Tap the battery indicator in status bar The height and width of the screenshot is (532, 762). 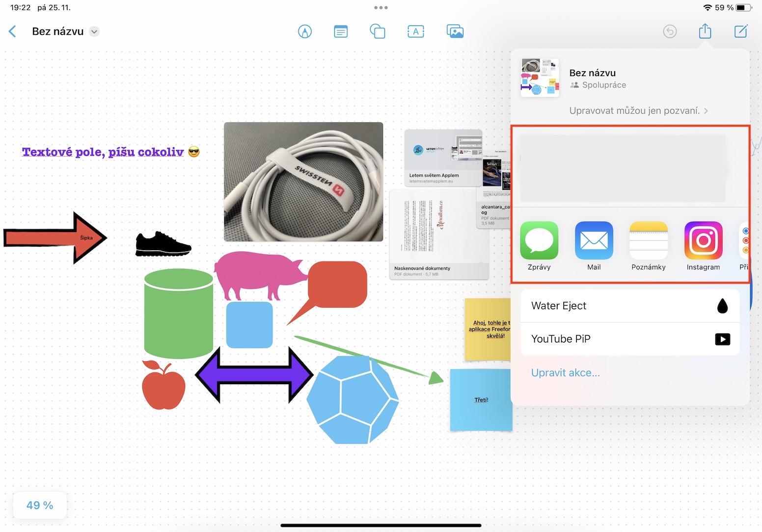[x=743, y=7]
